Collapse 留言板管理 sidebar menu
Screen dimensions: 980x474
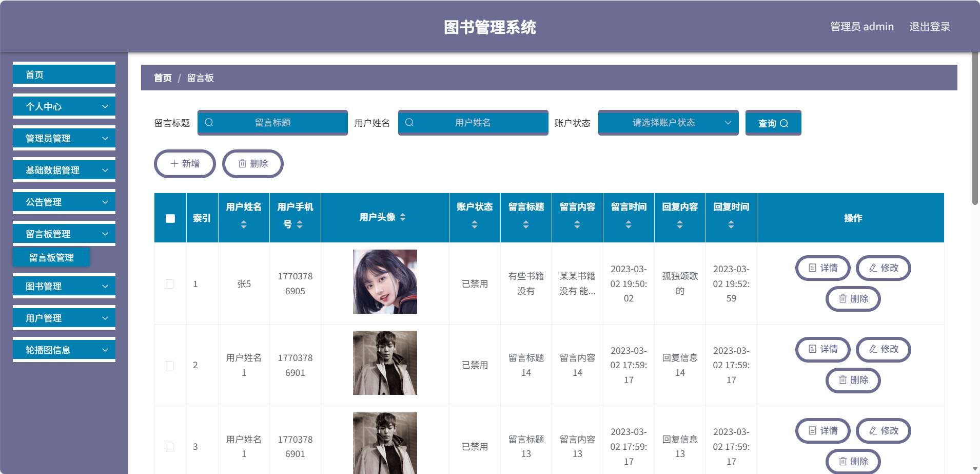[64, 234]
